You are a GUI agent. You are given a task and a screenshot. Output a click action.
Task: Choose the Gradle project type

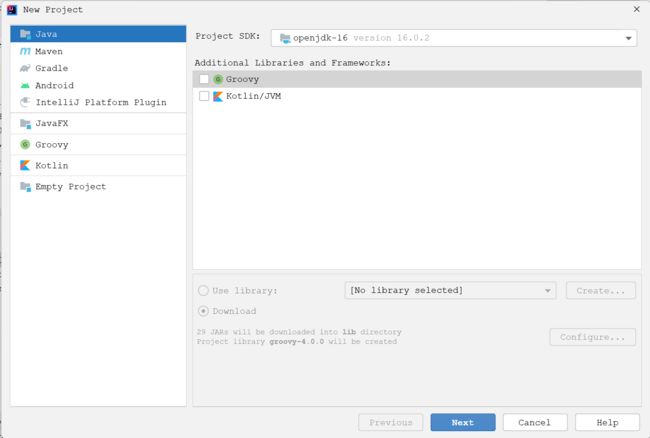98,68
